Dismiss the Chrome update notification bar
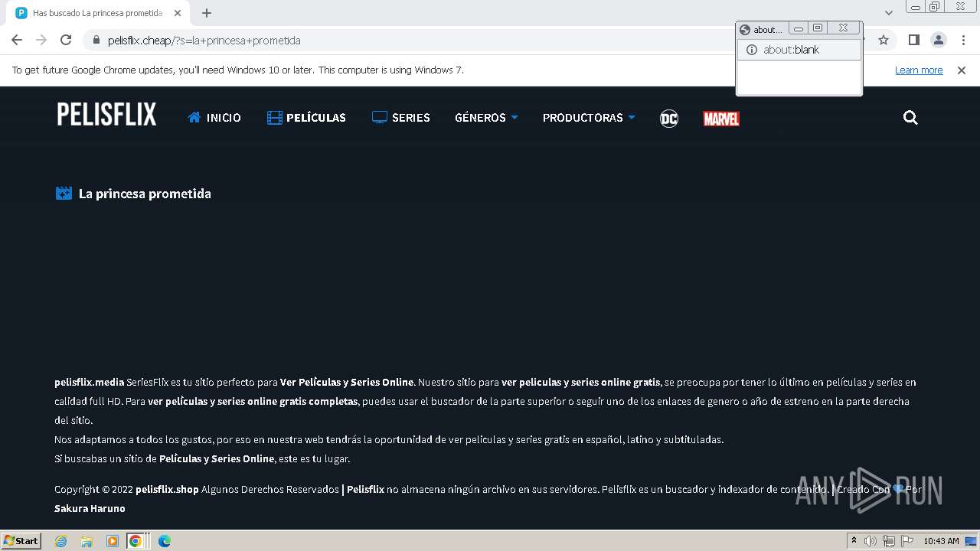 tap(962, 70)
